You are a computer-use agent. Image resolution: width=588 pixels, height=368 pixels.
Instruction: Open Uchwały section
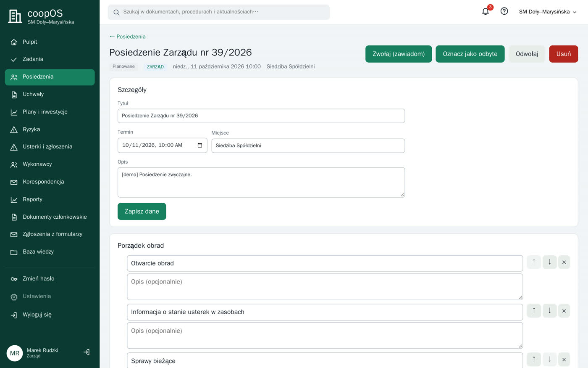point(50,95)
